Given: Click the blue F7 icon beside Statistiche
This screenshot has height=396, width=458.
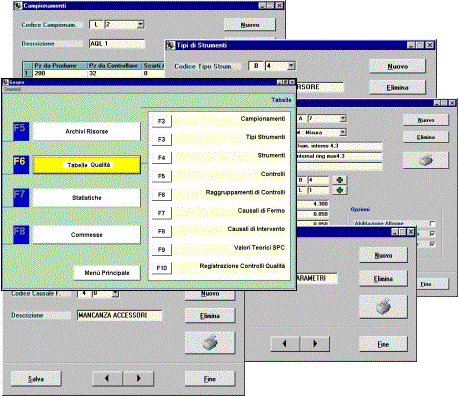Looking at the screenshot, I should [x=21, y=198].
